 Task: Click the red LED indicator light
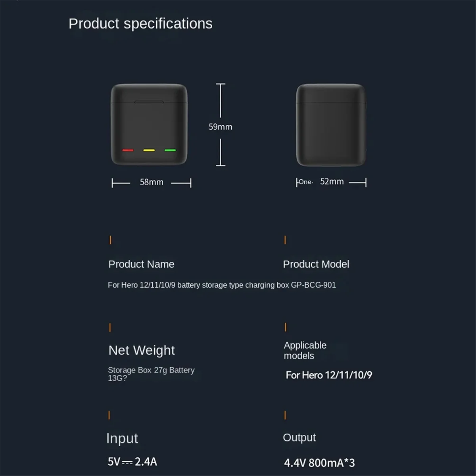coord(128,150)
